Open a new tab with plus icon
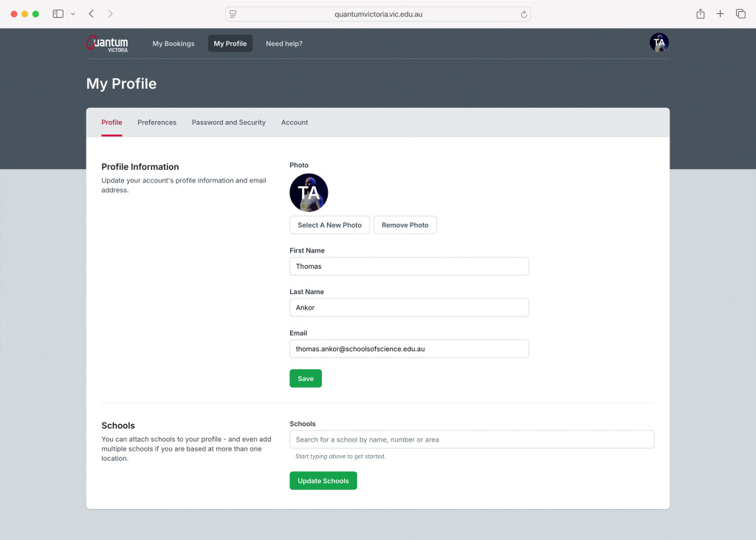 (x=721, y=14)
